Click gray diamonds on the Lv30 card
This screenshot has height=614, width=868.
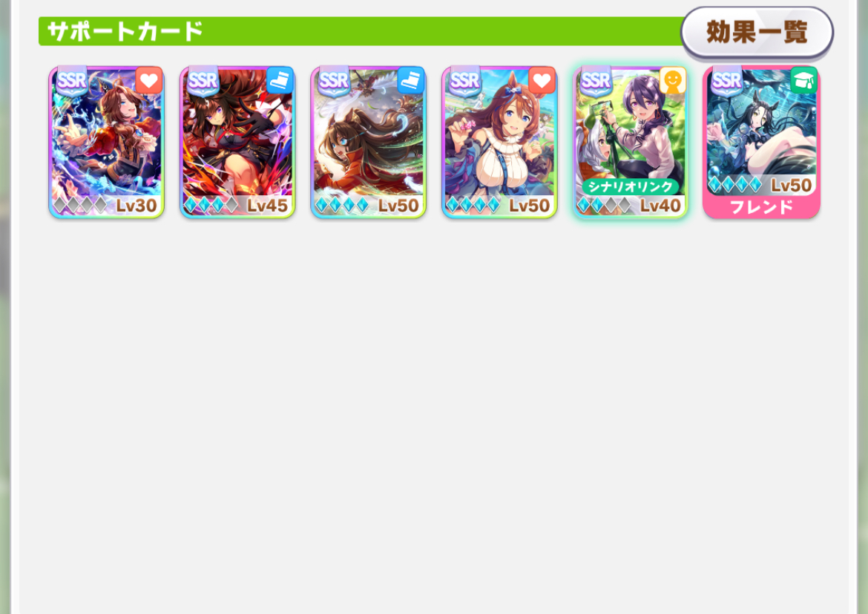(80, 205)
